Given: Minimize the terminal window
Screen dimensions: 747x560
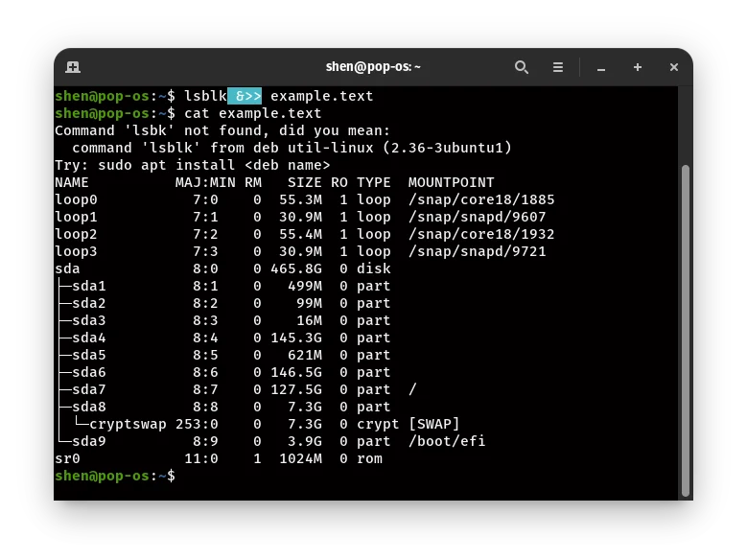Looking at the screenshot, I should tap(601, 70).
